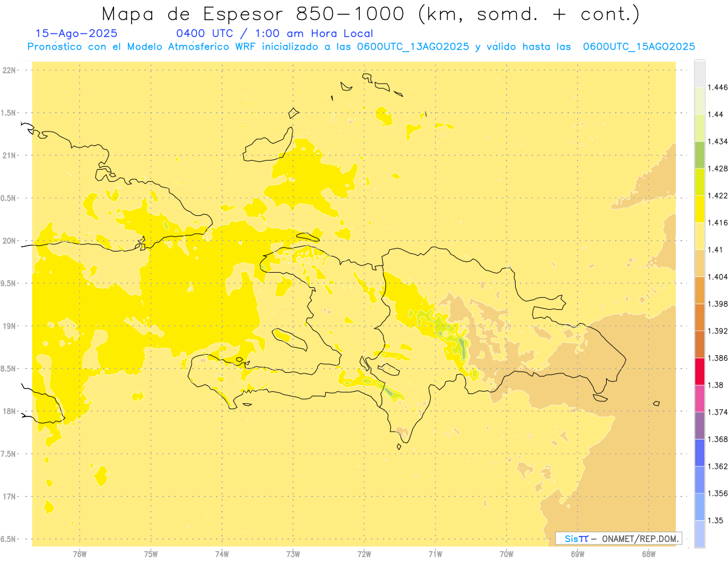Screen dimensions: 728x562
Task: Click the legend value '1.362'
Action: click(716, 466)
